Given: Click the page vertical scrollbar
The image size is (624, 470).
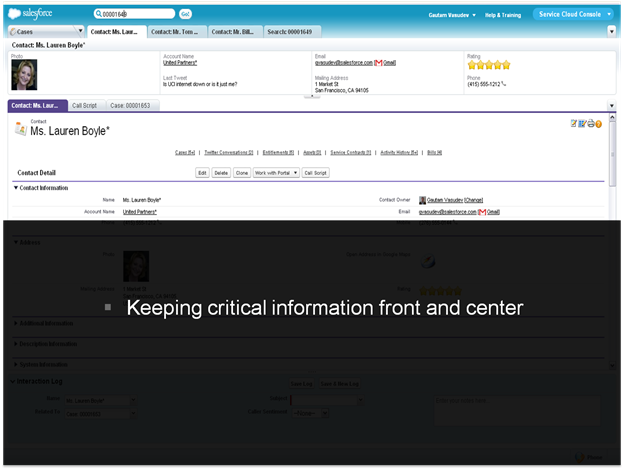Looking at the screenshot, I should pos(612,155).
